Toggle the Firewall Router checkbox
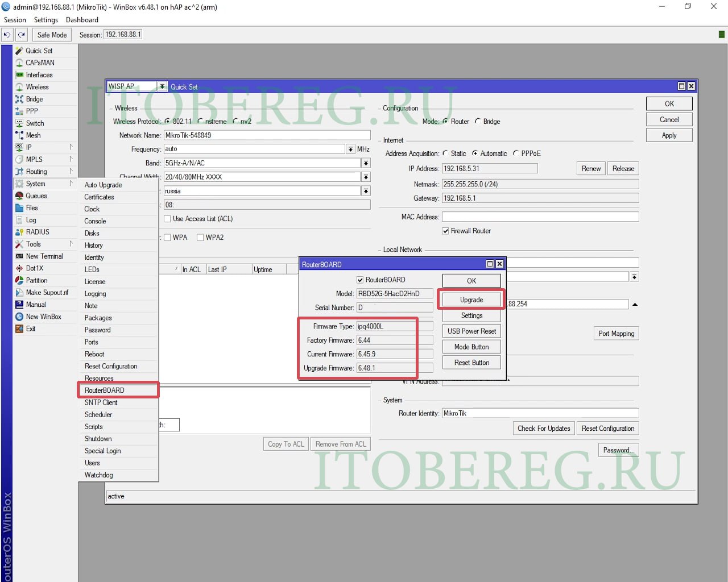The height and width of the screenshot is (582, 728). pyautogui.click(x=445, y=231)
